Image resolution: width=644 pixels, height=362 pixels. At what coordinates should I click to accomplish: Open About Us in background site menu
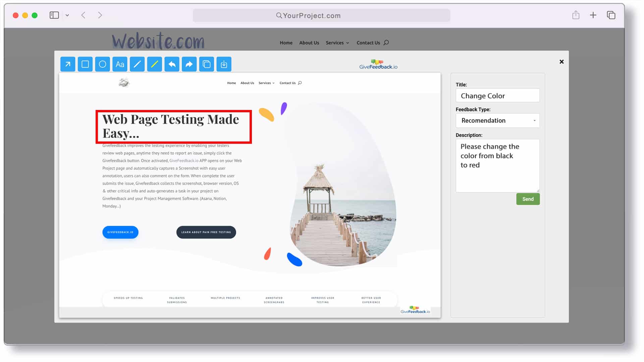(x=309, y=43)
